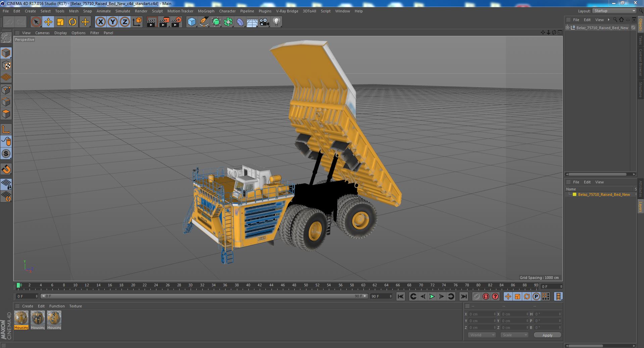Click frame 44 on timeline ruler
Screen dimensions: 644x348
point(271,286)
